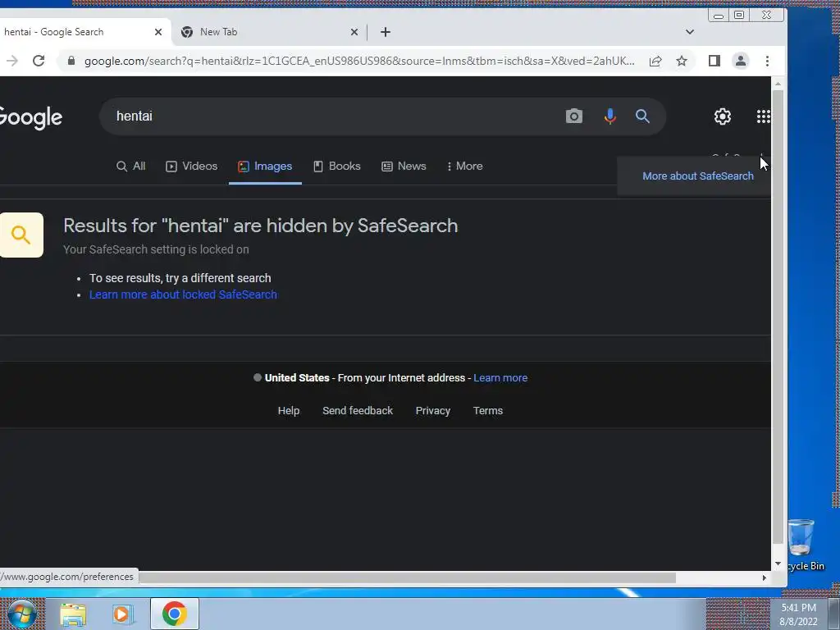Click Send feedback footer link
This screenshot has width=840, height=630.
(x=358, y=410)
